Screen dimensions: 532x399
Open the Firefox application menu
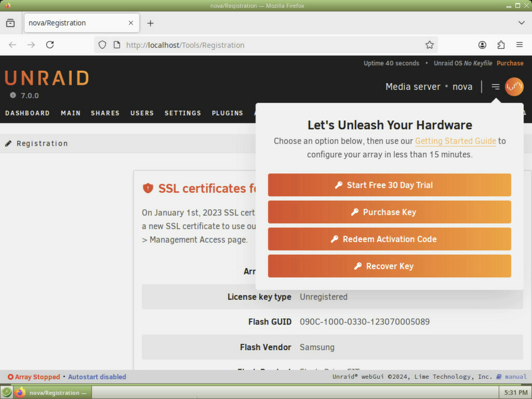pyautogui.click(x=519, y=45)
